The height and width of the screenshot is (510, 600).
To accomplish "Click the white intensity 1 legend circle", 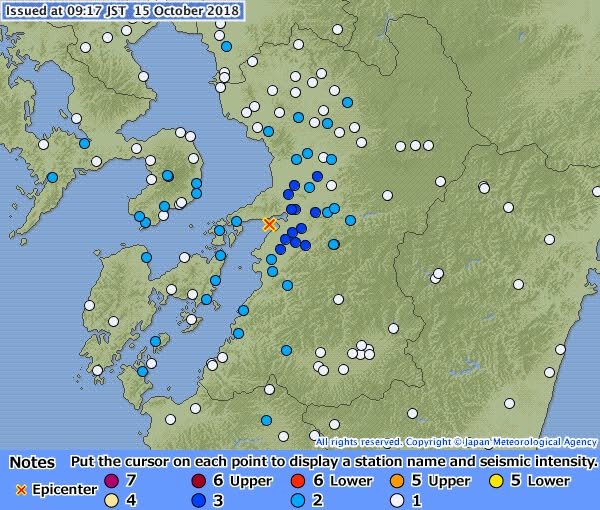I will click(x=396, y=499).
